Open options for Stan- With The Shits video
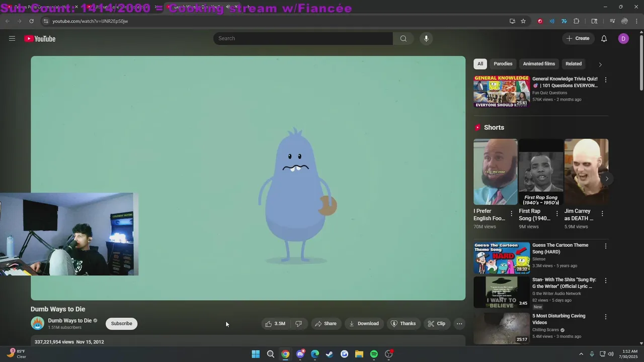This screenshot has width=644, height=362. (x=606, y=281)
